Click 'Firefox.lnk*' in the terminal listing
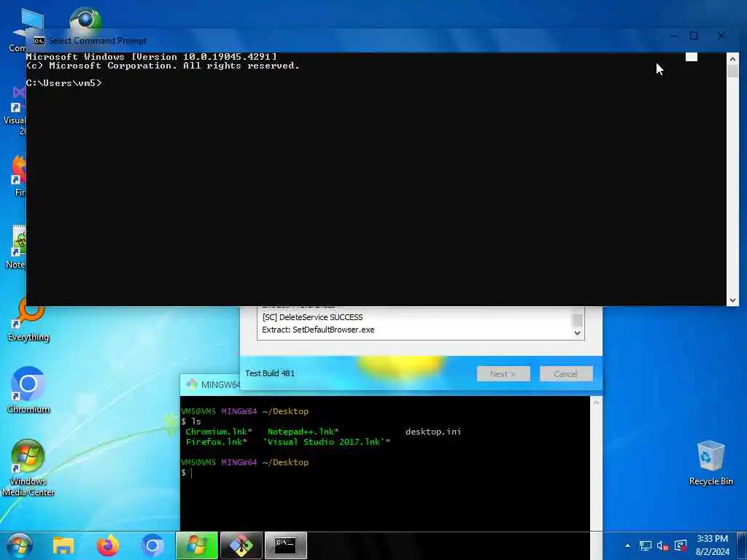Screen dimensions: 747x560 216,442
